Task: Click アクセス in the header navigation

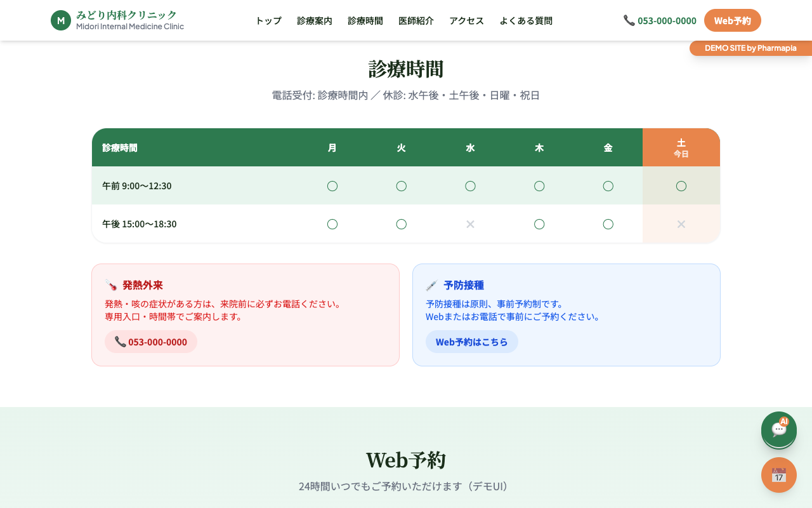Action: pos(466,20)
